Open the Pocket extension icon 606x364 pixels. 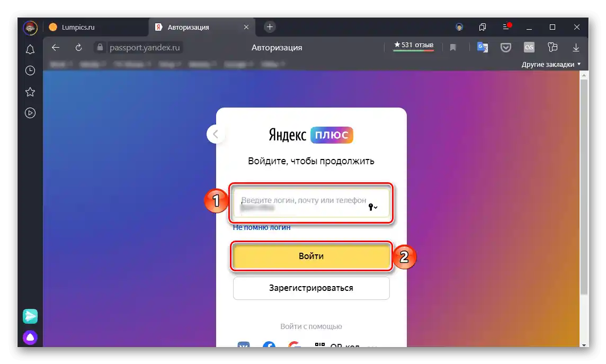coord(506,48)
